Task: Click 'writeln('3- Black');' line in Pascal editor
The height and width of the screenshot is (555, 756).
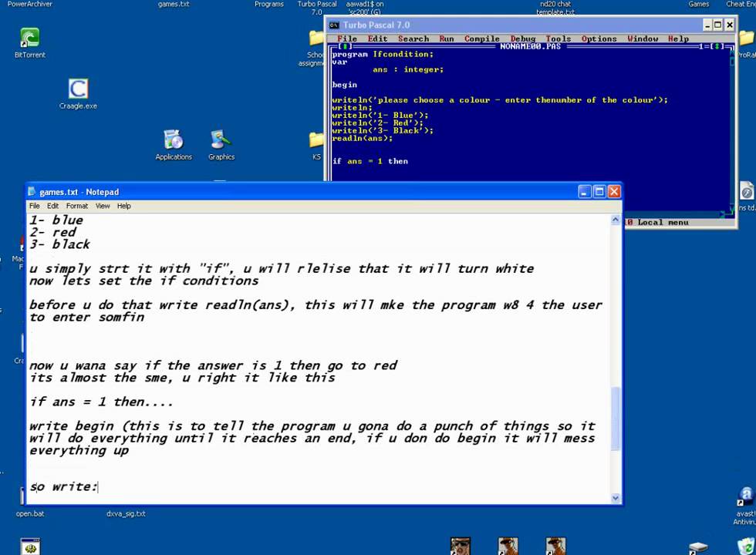Action: (x=383, y=130)
